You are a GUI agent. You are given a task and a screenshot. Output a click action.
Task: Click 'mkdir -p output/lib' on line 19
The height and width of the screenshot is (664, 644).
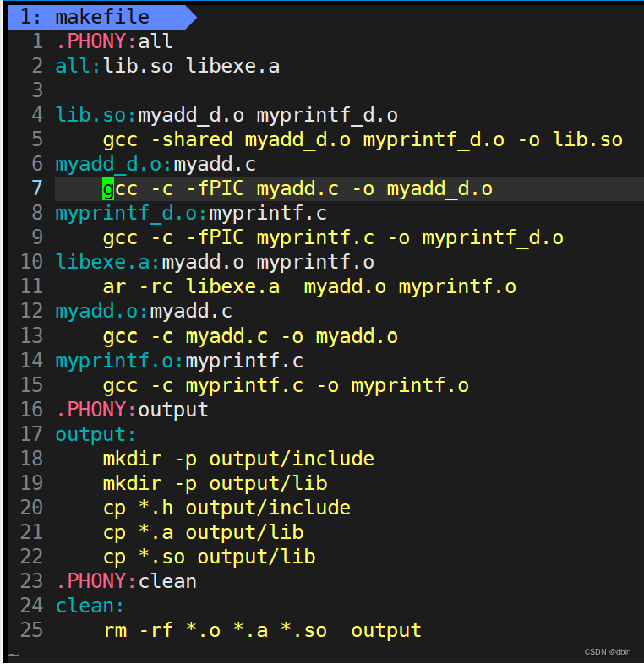pos(216,483)
